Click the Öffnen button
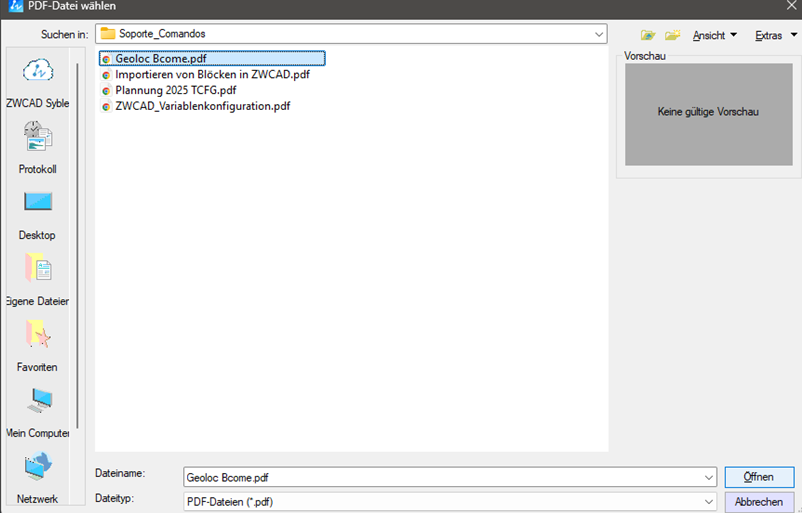 [x=759, y=477]
